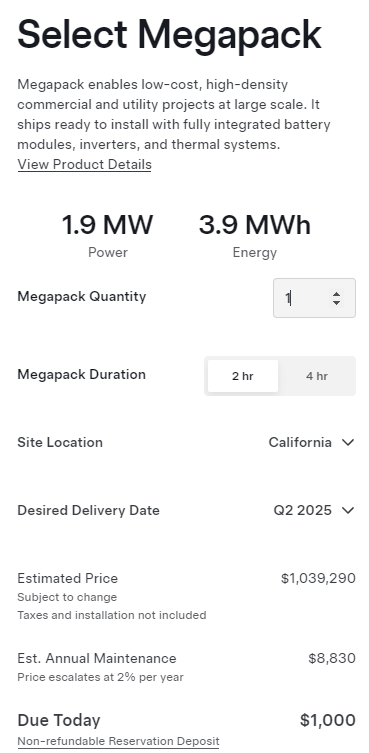Open View Product Details link
369x753 pixels.
[85, 165]
